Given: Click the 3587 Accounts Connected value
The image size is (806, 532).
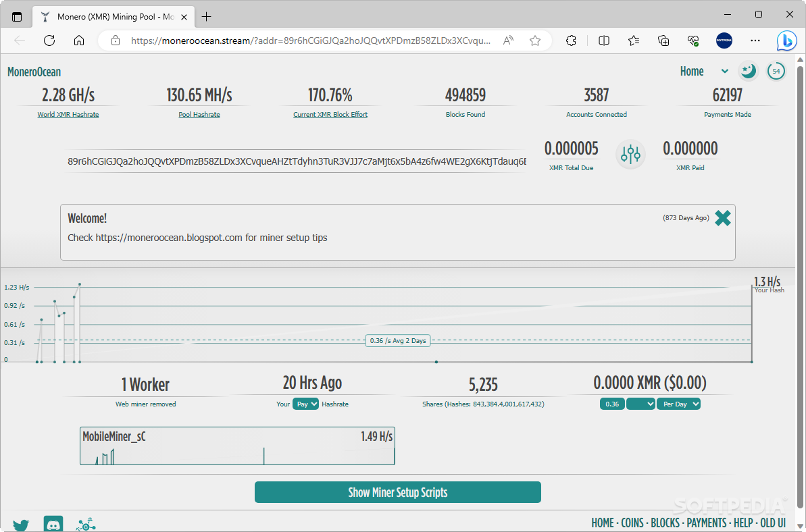Looking at the screenshot, I should tap(597, 95).
